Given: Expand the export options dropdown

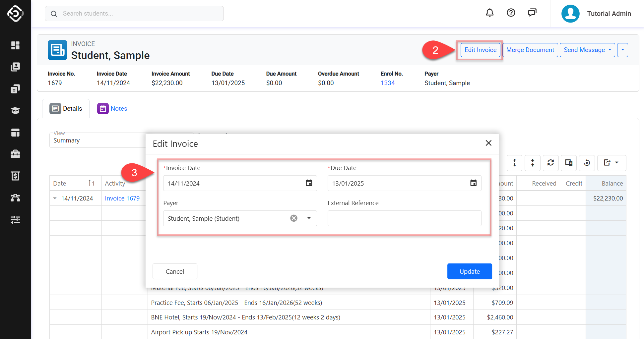Looking at the screenshot, I should (x=612, y=163).
